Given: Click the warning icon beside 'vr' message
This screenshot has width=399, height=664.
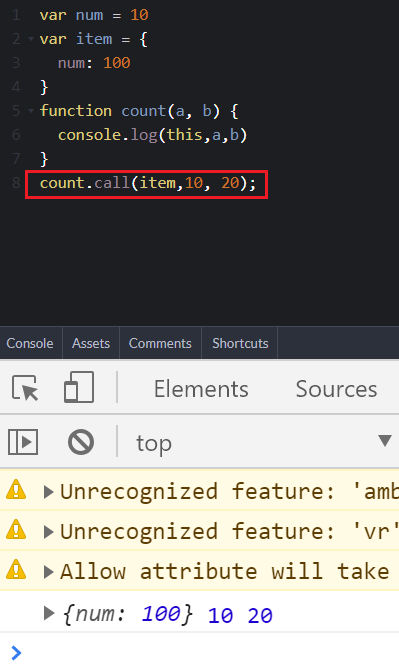Looking at the screenshot, I should coord(16,530).
